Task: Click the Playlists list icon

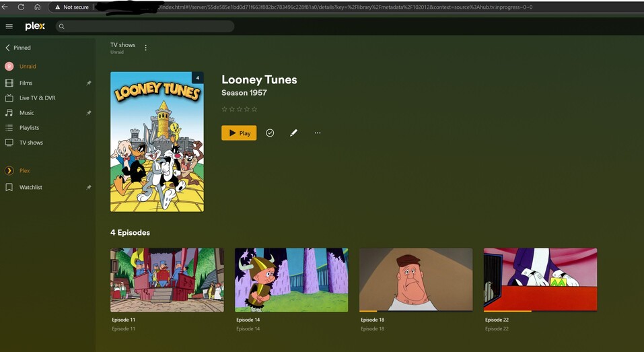Action: point(9,128)
